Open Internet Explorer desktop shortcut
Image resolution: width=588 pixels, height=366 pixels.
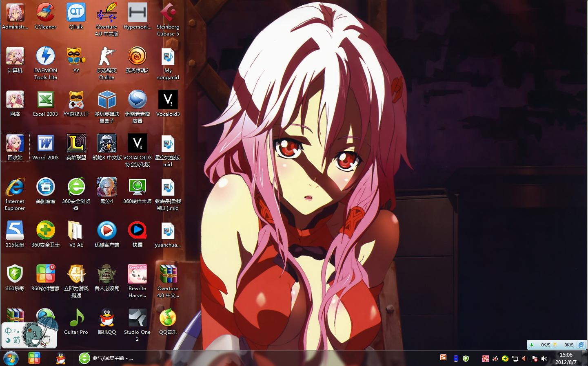(x=15, y=194)
